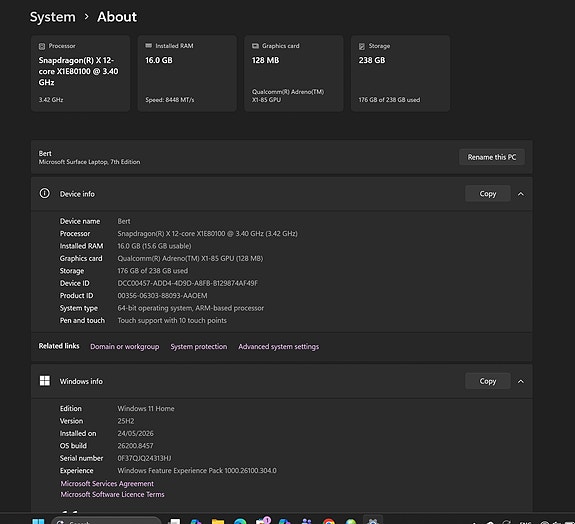The height and width of the screenshot is (524, 575).
Task: Collapse the Windows info section
Action: coord(521,381)
